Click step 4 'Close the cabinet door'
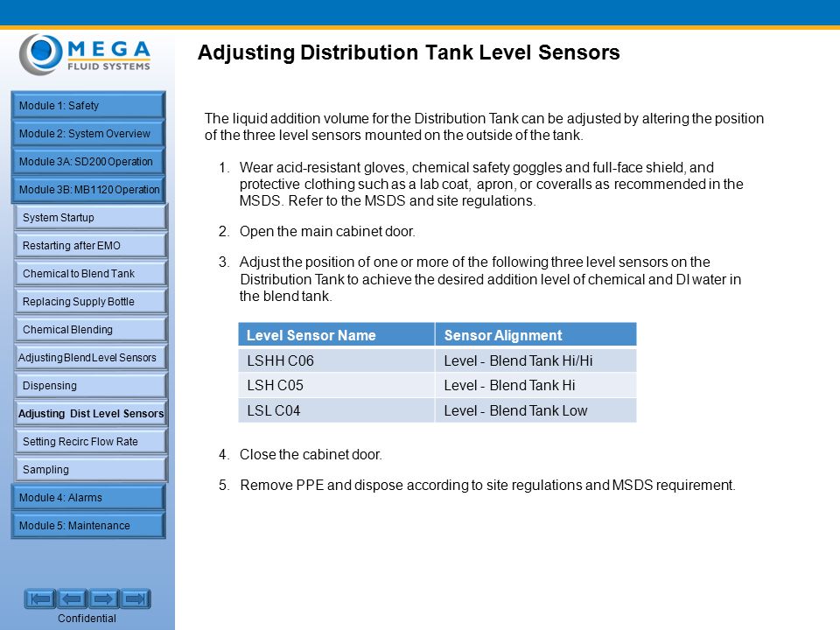The image size is (840, 630). coord(300,454)
